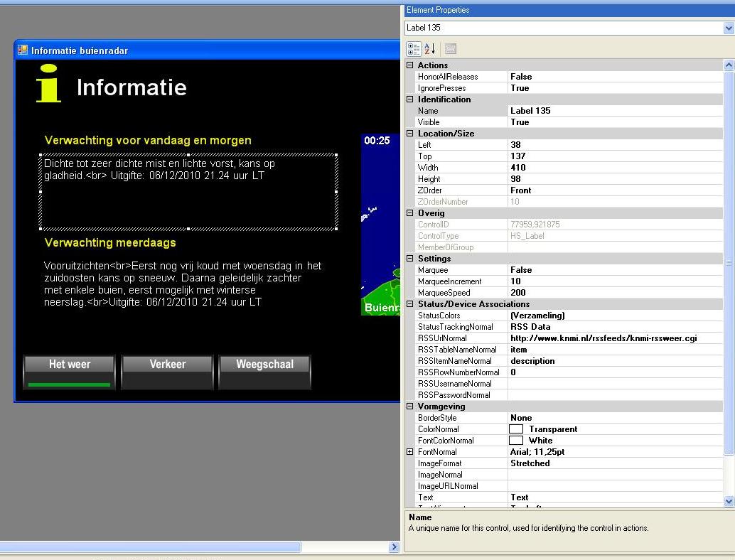This screenshot has width=735, height=560.
Task: Click the ControlType property row HS_Label
Action: pos(565,236)
